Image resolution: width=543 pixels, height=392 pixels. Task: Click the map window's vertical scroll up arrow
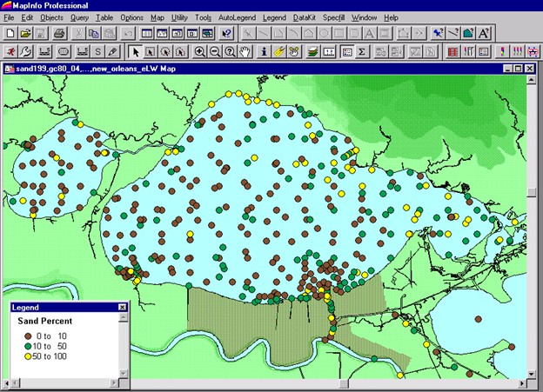click(531, 80)
